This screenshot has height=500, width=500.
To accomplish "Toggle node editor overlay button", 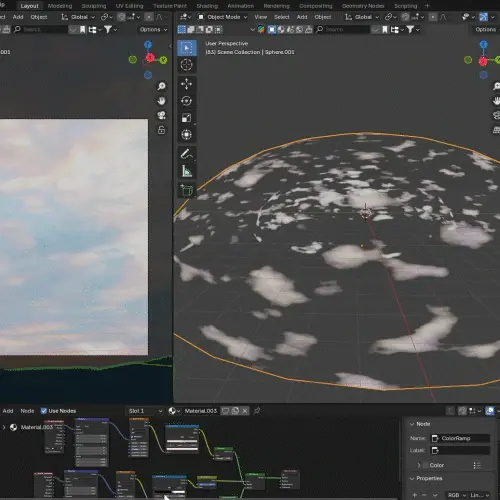I will coord(490,411).
